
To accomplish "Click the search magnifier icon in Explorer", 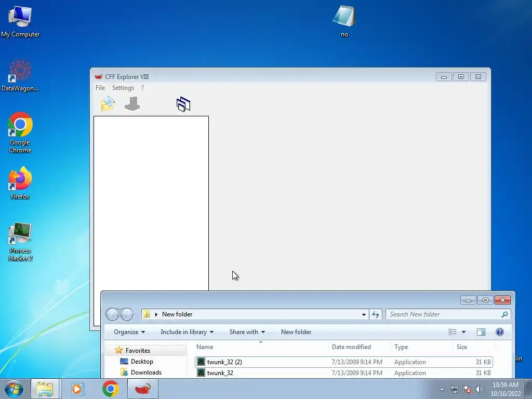I will (x=504, y=314).
